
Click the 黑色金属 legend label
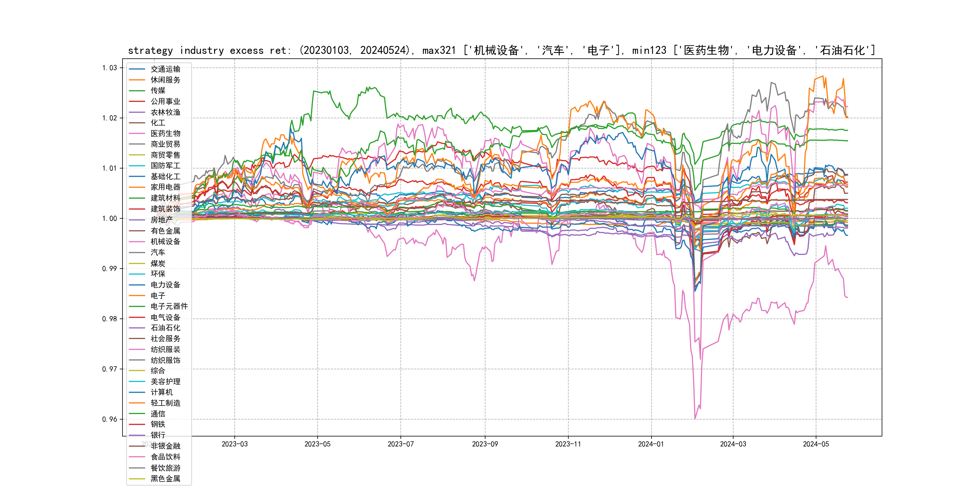(x=165, y=479)
